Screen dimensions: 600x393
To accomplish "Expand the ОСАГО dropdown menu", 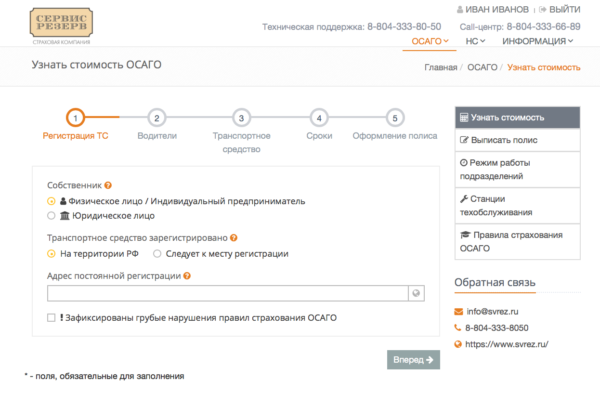I will [430, 41].
